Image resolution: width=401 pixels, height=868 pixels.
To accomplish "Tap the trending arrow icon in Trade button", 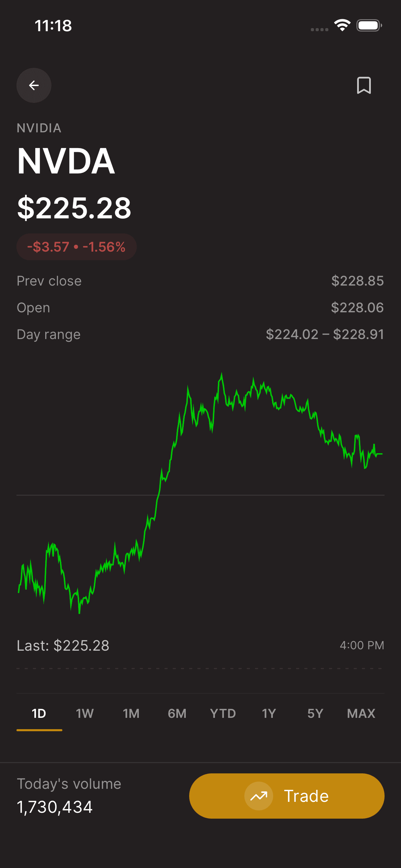I will pos(259,796).
